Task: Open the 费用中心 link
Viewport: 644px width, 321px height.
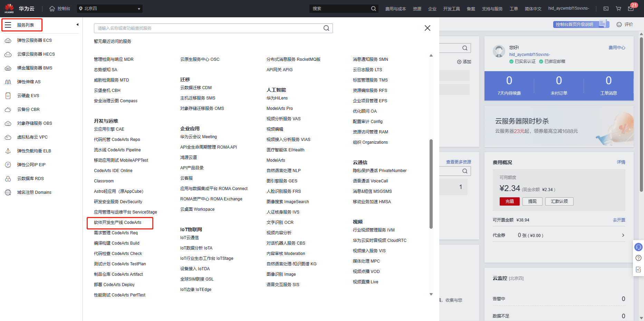Action: [x=617, y=48]
